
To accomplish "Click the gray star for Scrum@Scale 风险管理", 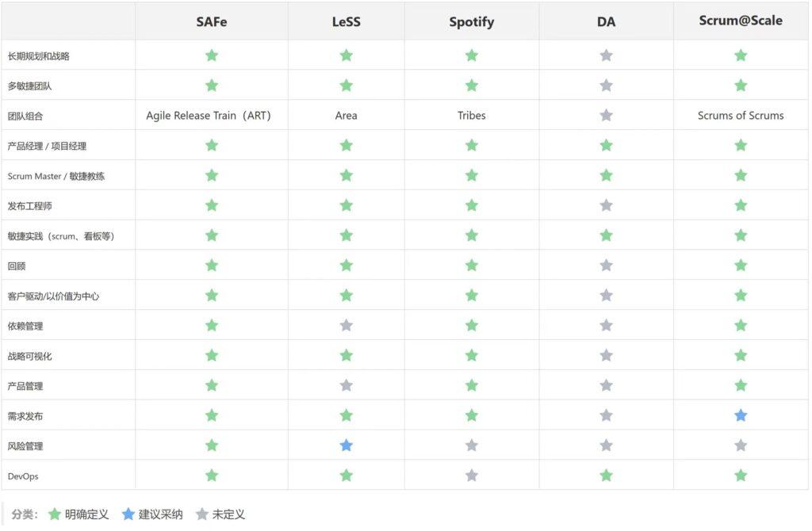I will point(741,445).
